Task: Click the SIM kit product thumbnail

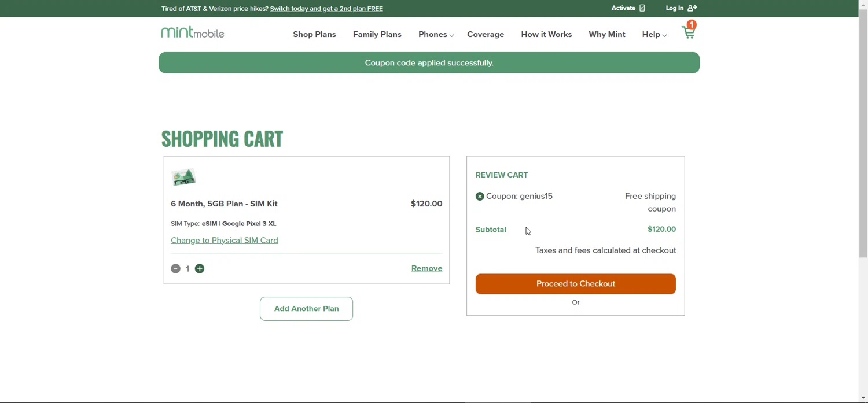Action: coord(184,177)
